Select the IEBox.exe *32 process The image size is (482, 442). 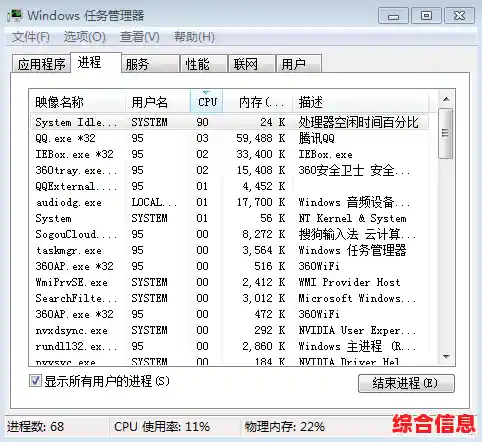tap(229, 154)
